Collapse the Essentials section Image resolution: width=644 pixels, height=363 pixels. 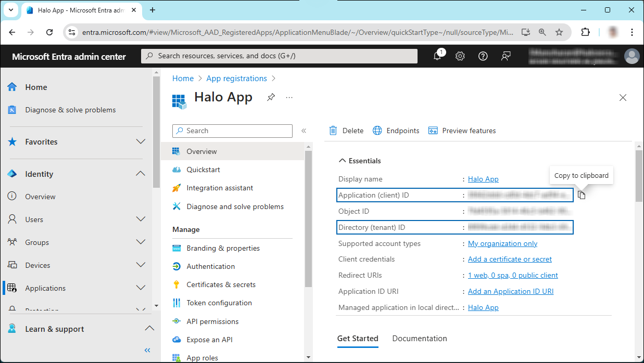343,161
